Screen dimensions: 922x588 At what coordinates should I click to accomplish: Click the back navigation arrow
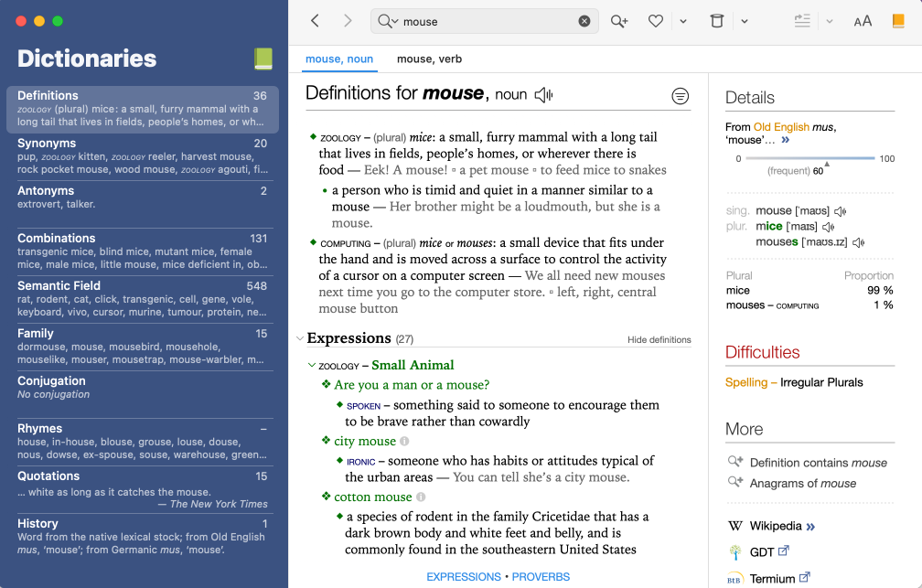pyautogui.click(x=315, y=21)
